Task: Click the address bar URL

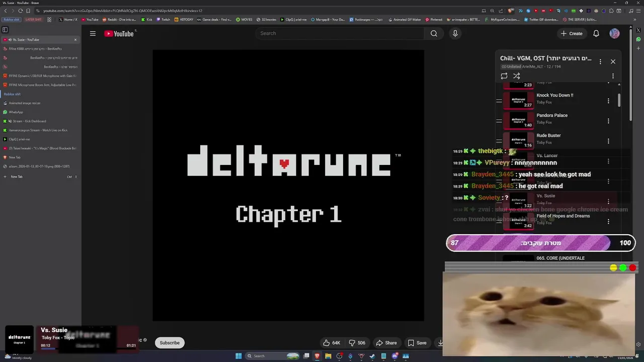Action: (123, 11)
